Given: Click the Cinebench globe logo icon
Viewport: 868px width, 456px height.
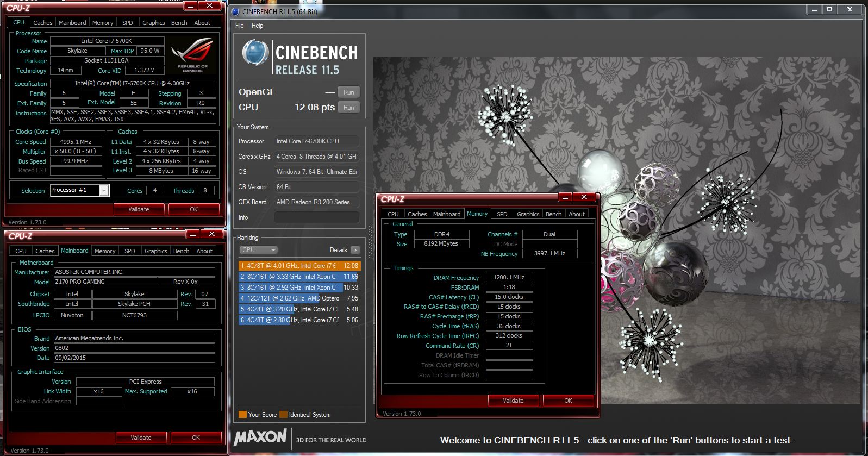Looking at the screenshot, I should pos(255,54).
